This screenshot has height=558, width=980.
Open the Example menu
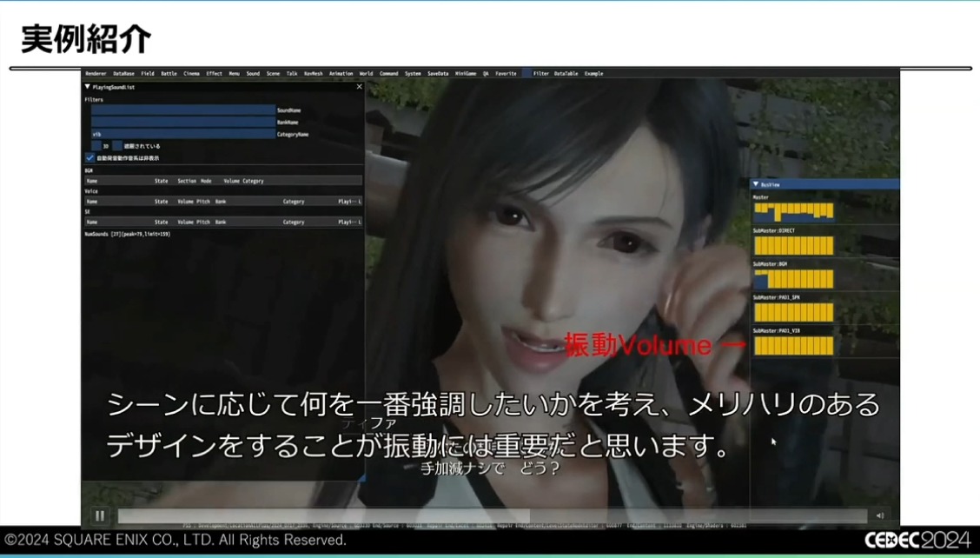593,74
